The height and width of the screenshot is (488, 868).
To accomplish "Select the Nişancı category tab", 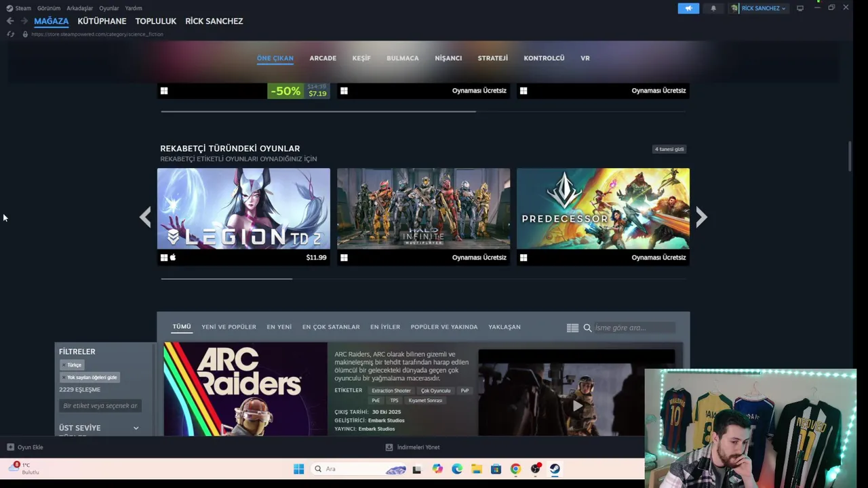I will [x=448, y=58].
